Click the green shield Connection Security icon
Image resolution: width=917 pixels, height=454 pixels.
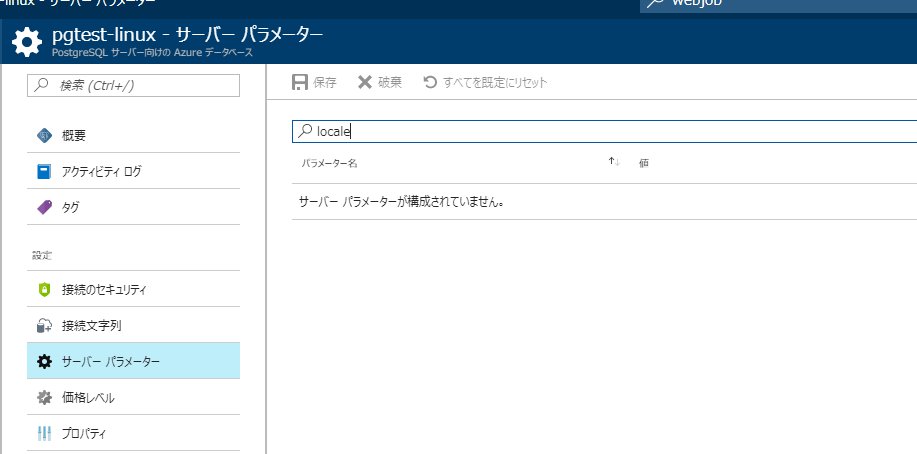coord(44,289)
